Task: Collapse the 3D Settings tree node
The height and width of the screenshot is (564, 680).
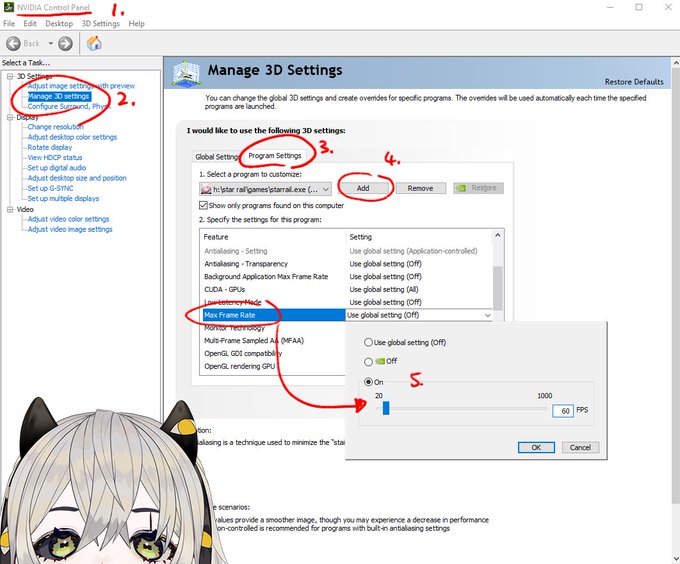Action: (x=10, y=76)
